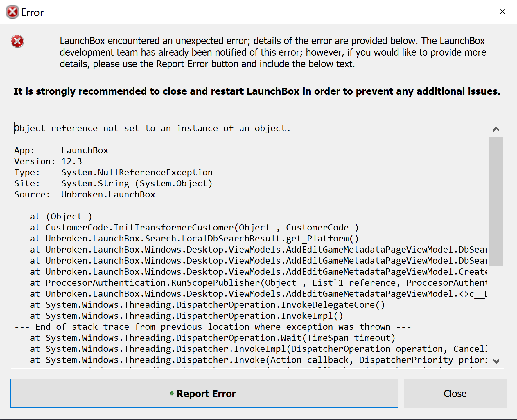This screenshot has height=420, width=517.
Task: Click the 'ProccesorAuthentication.RunScopePublisher' stack line
Action: point(258,283)
